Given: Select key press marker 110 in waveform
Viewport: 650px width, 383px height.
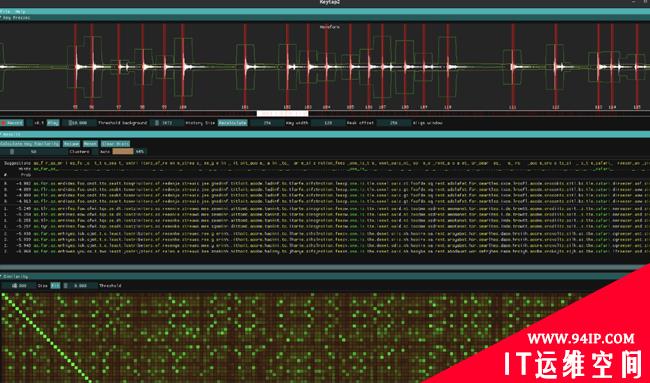Looking at the screenshot, I should tap(448, 66).
